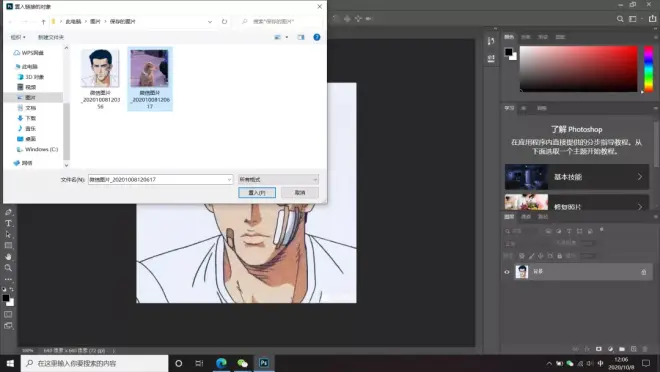This screenshot has width=660, height=372.
Task: Open the Edit Toolbar three-dots icon
Action: pyautogui.click(x=8, y=279)
